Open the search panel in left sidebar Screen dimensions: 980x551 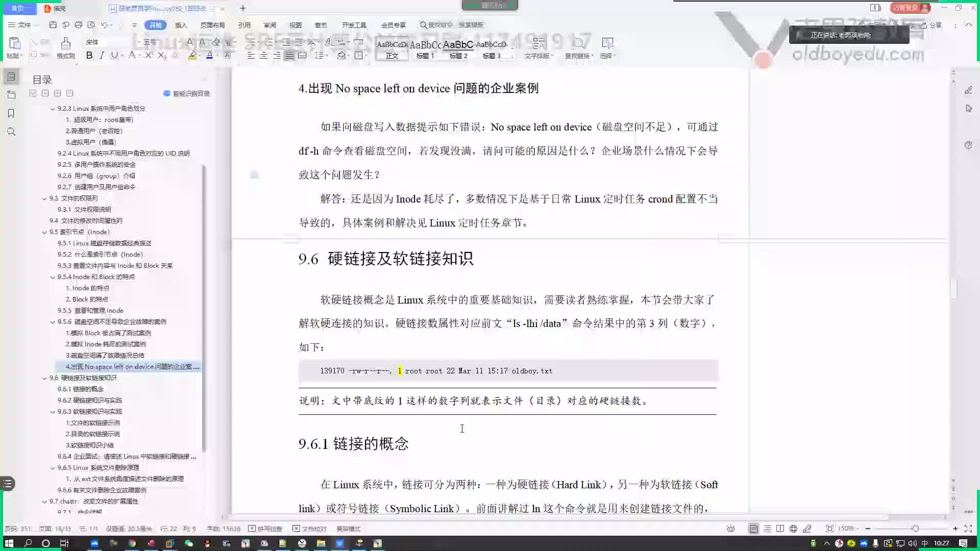click(11, 132)
